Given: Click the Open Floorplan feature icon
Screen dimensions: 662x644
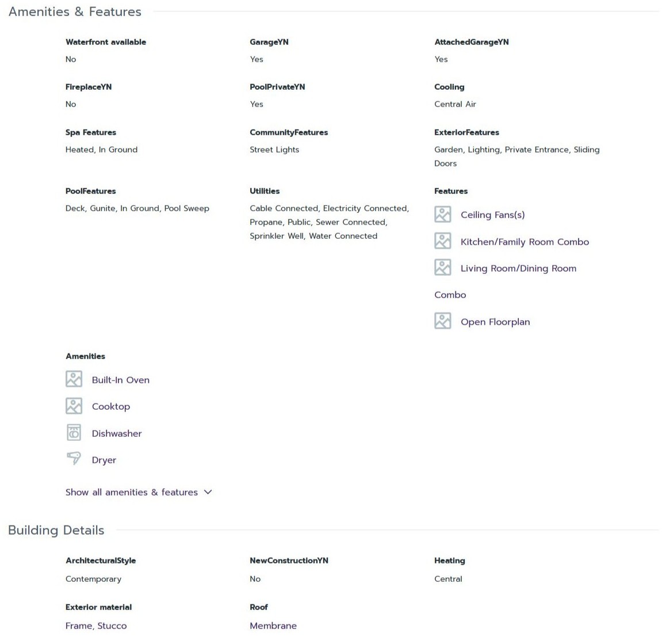Looking at the screenshot, I should click(x=442, y=321).
